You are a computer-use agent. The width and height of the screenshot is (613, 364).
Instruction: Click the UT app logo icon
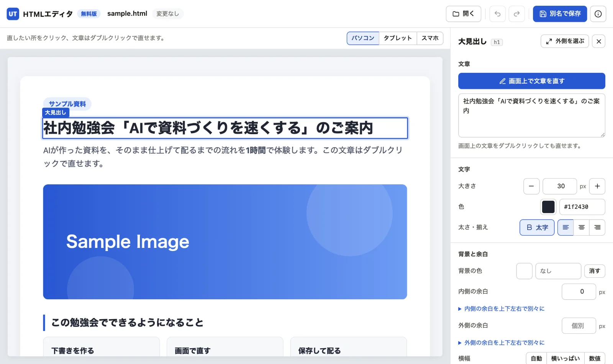tap(13, 14)
